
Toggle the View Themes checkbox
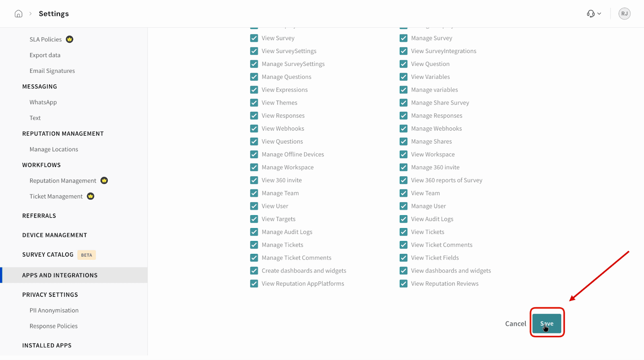coord(254,103)
